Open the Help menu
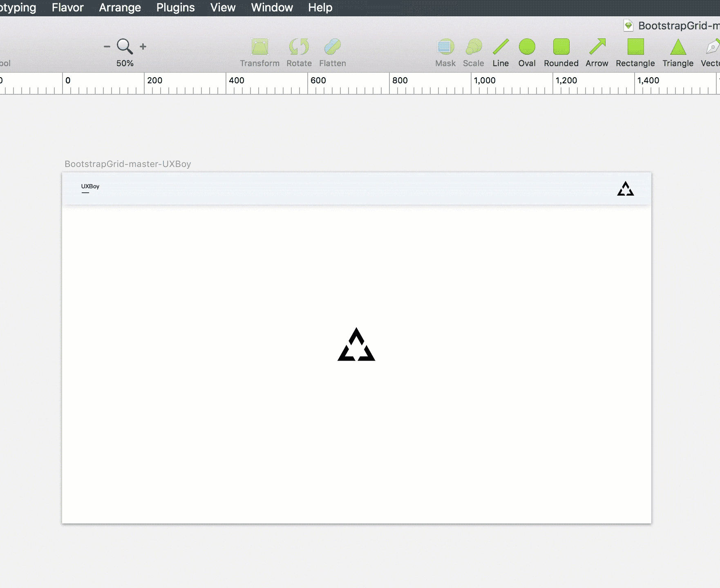This screenshot has width=720, height=588. click(320, 7)
